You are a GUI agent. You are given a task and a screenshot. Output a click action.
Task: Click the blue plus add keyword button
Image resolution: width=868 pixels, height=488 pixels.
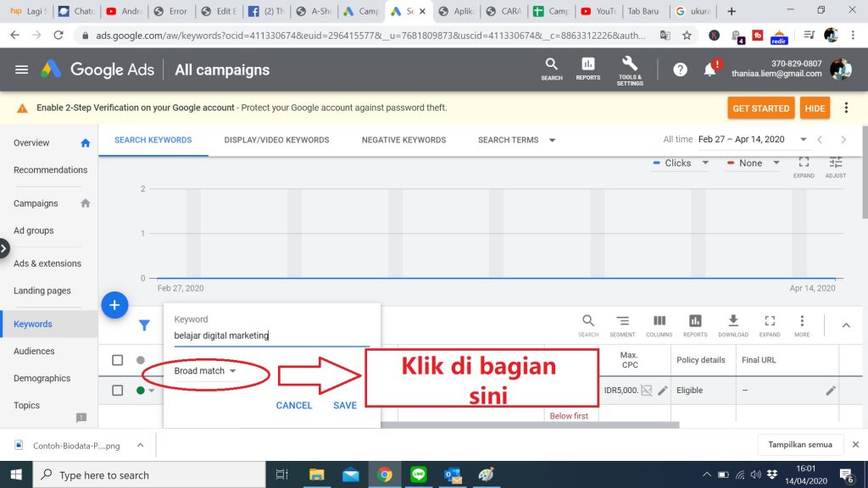coord(114,305)
